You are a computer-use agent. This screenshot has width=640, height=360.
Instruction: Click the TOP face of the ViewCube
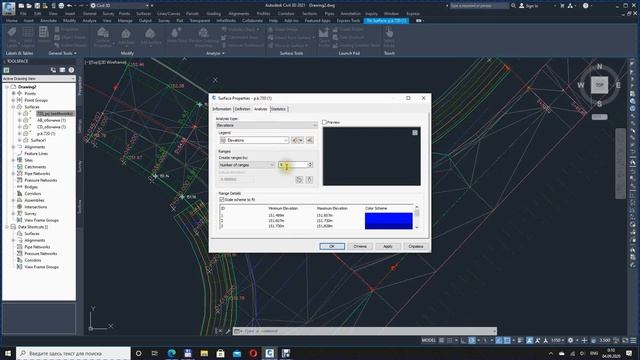tap(599, 85)
